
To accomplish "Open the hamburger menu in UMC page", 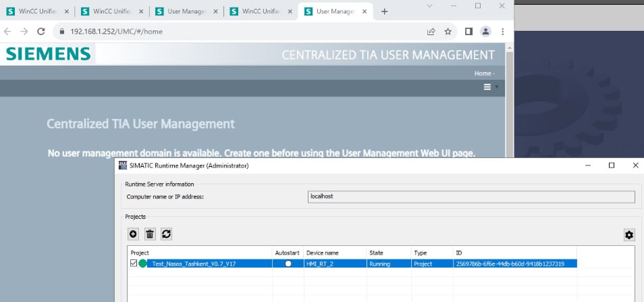I will point(487,87).
